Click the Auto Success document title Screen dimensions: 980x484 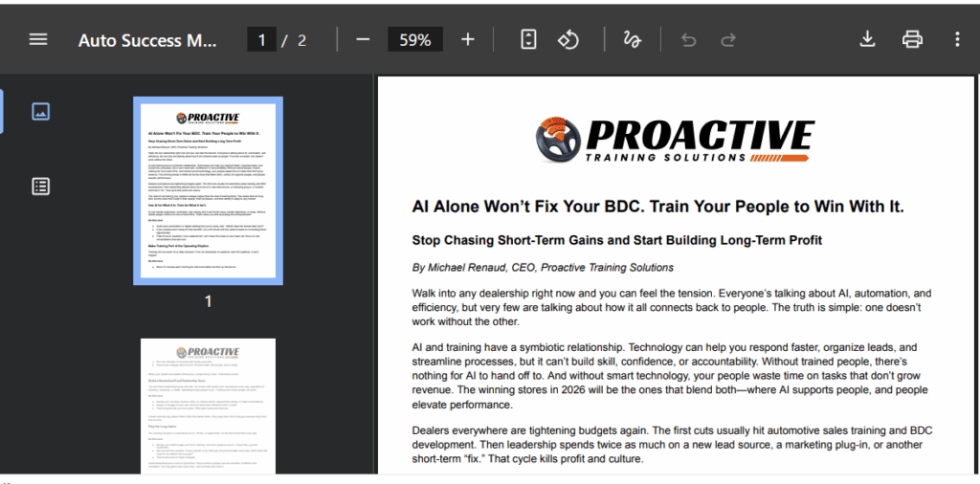[147, 40]
